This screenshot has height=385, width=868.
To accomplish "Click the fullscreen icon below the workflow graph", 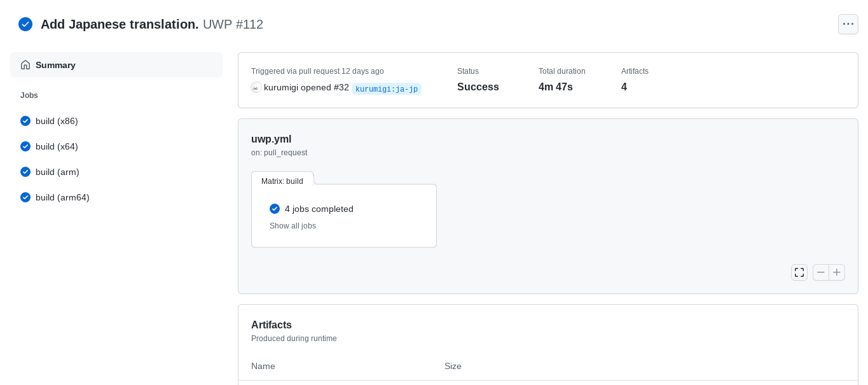I will (799, 272).
